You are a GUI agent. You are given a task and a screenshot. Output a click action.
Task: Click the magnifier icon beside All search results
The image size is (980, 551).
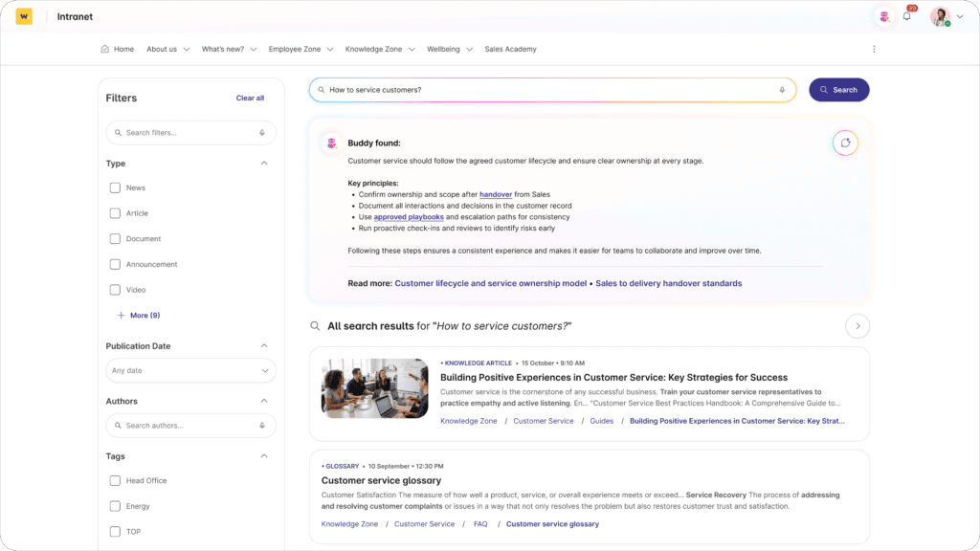(x=315, y=325)
